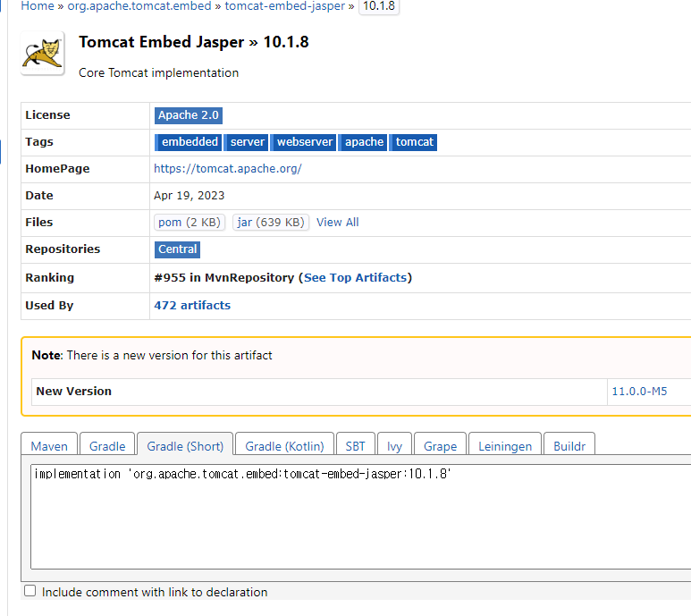The height and width of the screenshot is (616, 691).
Task: Click the 10.1.8 breadcrumb version badge
Action: click(379, 6)
